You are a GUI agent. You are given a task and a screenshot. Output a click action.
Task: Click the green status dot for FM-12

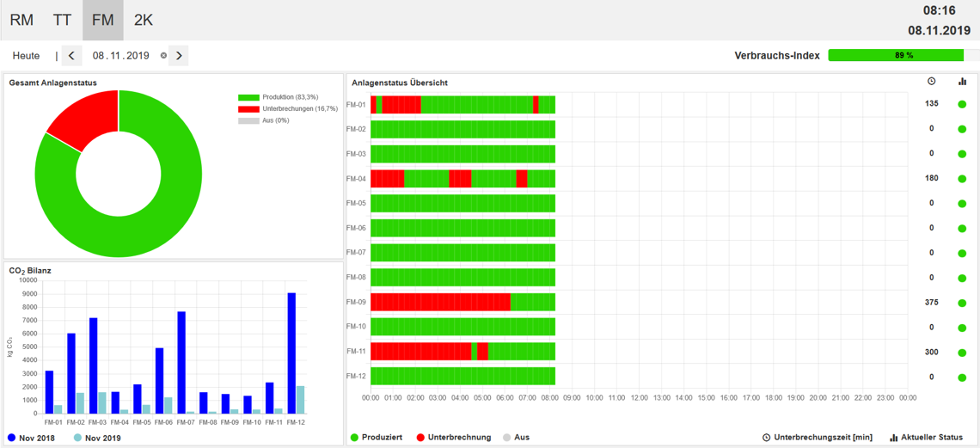coord(962,377)
